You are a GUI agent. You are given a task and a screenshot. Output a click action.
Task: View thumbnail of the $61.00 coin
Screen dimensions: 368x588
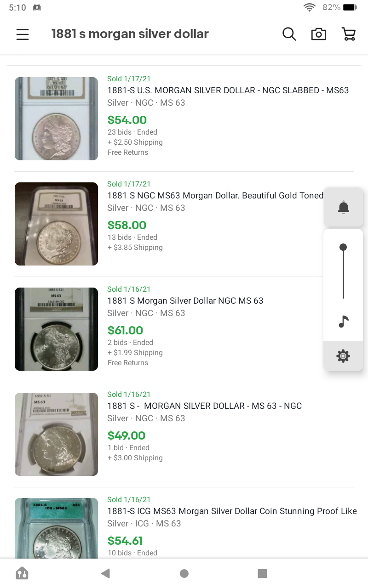(56, 329)
